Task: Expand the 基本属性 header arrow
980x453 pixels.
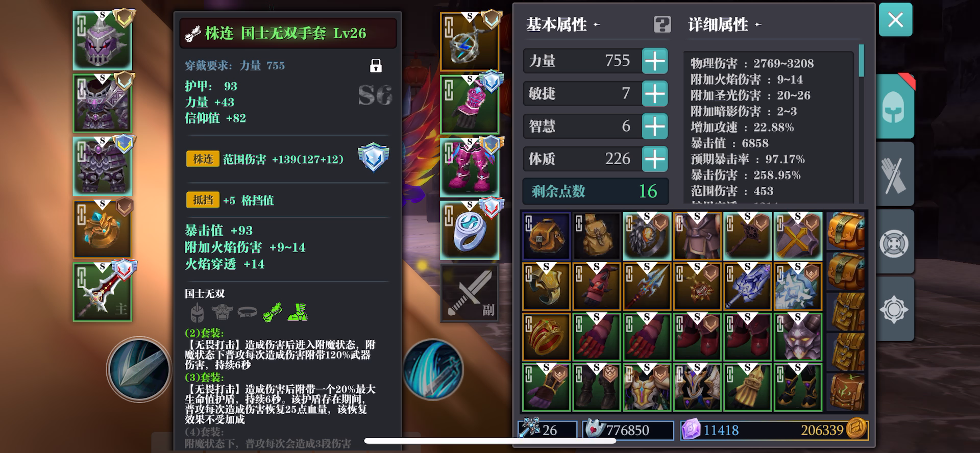Action: (x=596, y=24)
